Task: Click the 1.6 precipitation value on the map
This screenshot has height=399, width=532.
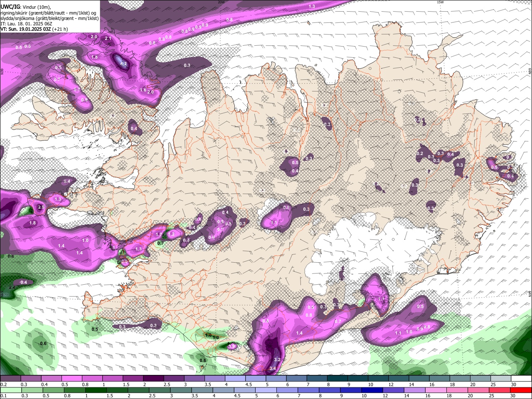Action: (143, 90)
